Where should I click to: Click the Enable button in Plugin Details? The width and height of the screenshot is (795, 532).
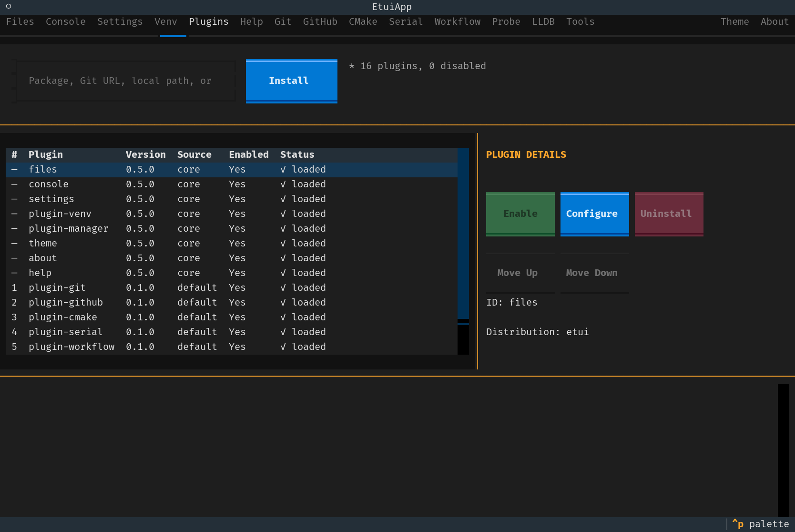520,214
